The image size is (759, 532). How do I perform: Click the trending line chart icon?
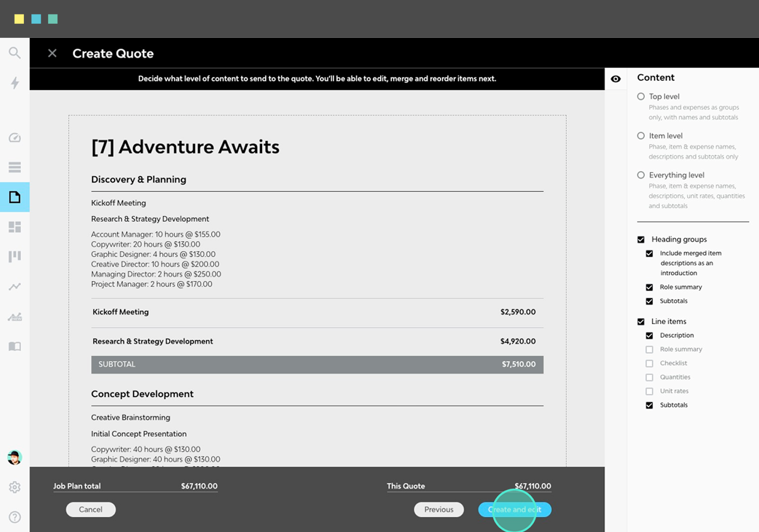(15, 286)
